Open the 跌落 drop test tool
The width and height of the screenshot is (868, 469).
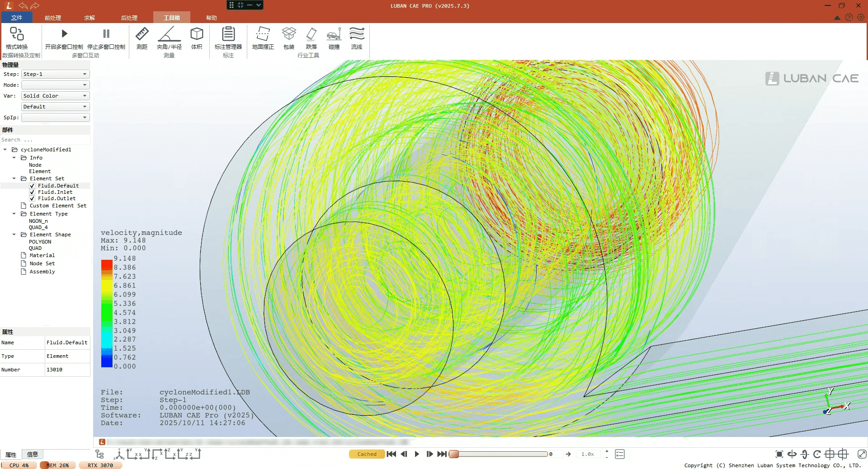tap(311, 34)
